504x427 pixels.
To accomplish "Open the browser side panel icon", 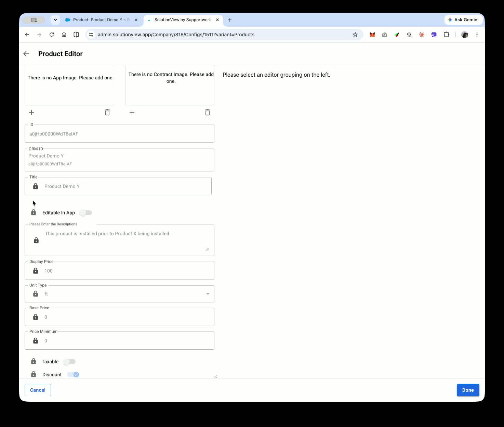I will pos(76,35).
